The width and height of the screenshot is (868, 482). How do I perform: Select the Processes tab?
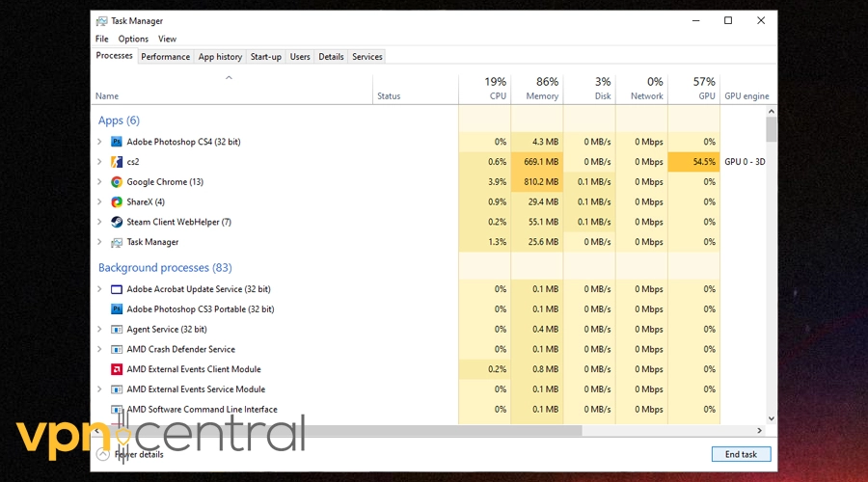pyautogui.click(x=114, y=55)
